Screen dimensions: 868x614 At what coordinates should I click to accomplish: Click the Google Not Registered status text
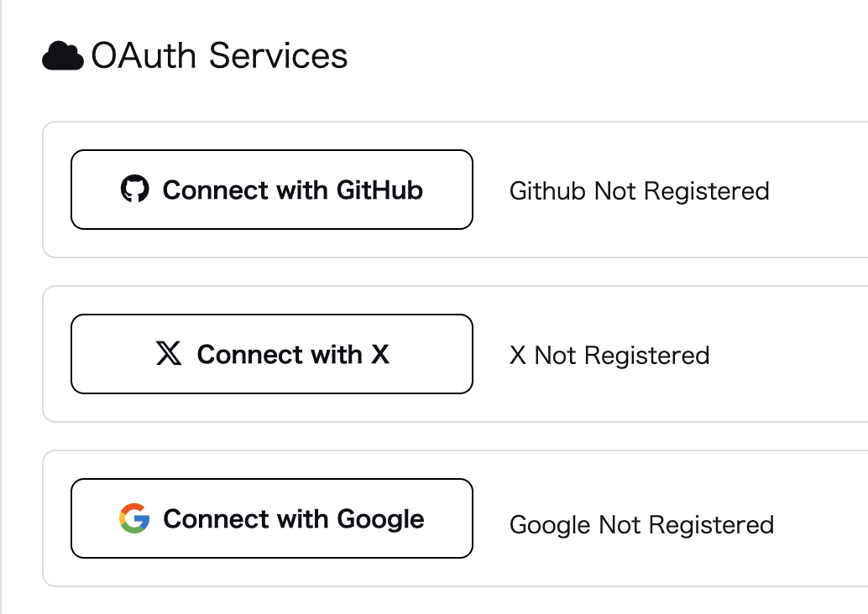641,525
